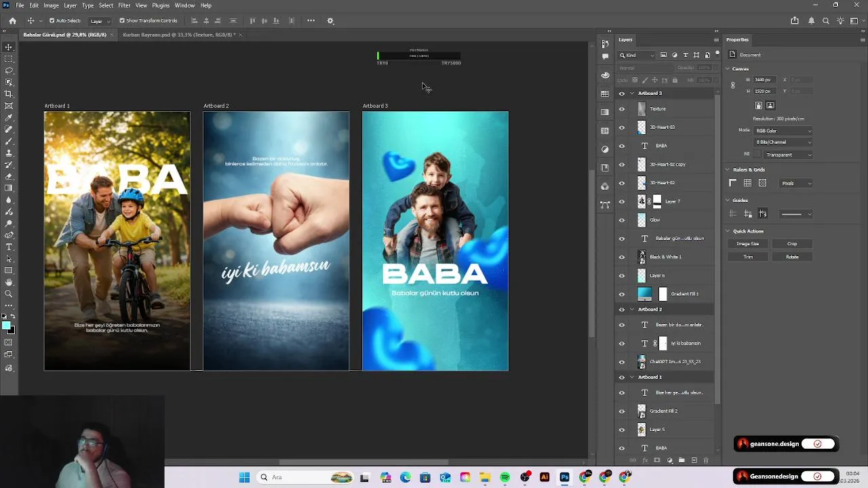Set canvas to landscape orientation

[x=770, y=106]
